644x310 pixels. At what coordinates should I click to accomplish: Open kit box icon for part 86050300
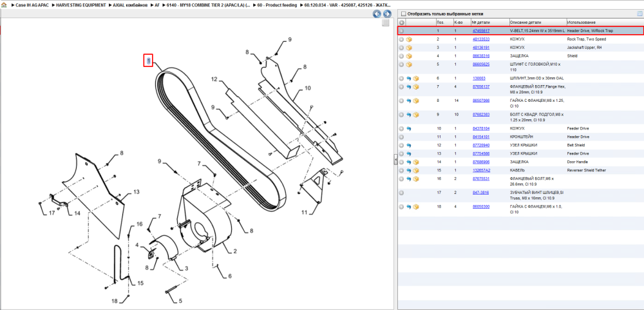tap(415, 206)
